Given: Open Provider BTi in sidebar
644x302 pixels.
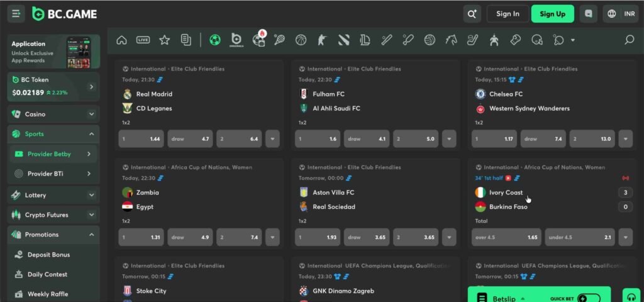Looking at the screenshot, I should [53, 174].
